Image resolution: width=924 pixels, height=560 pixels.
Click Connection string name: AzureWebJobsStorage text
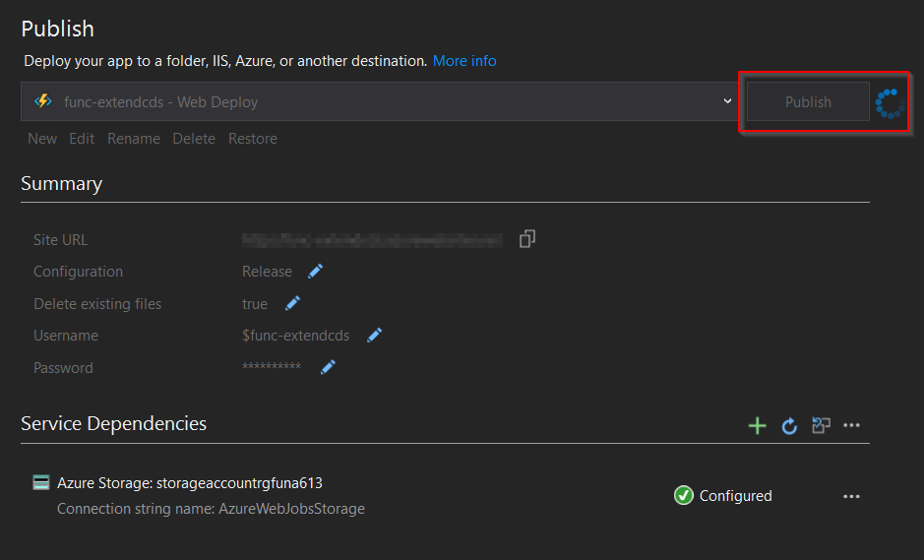point(211,509)
